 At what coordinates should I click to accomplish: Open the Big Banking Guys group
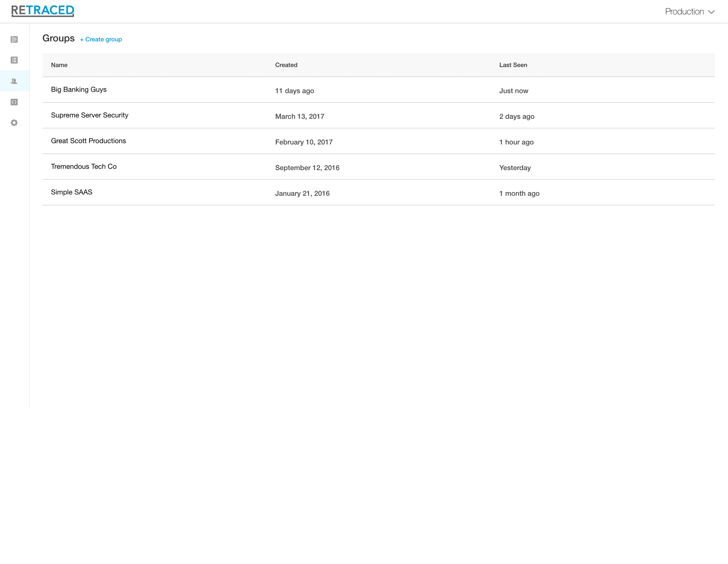pos(79,89)
